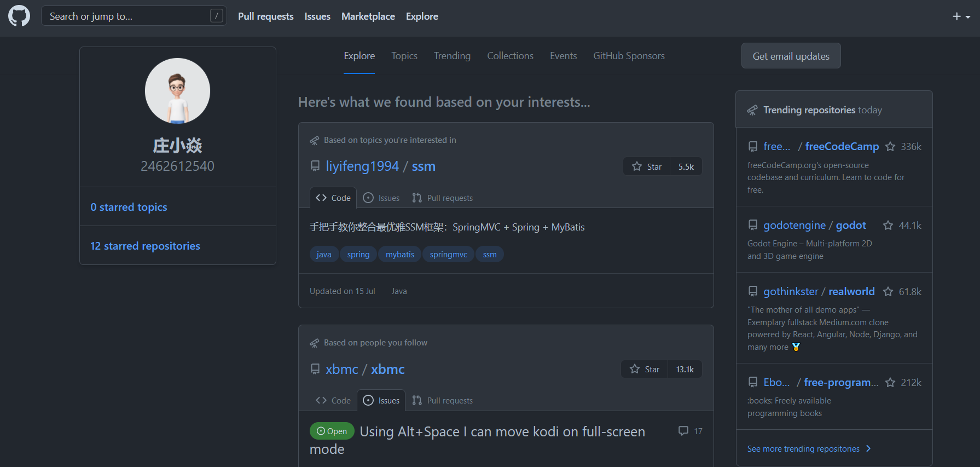Open the plus create-new dropdown
The height and width of the screenshot is (467, 980).
tap(961, 16)
